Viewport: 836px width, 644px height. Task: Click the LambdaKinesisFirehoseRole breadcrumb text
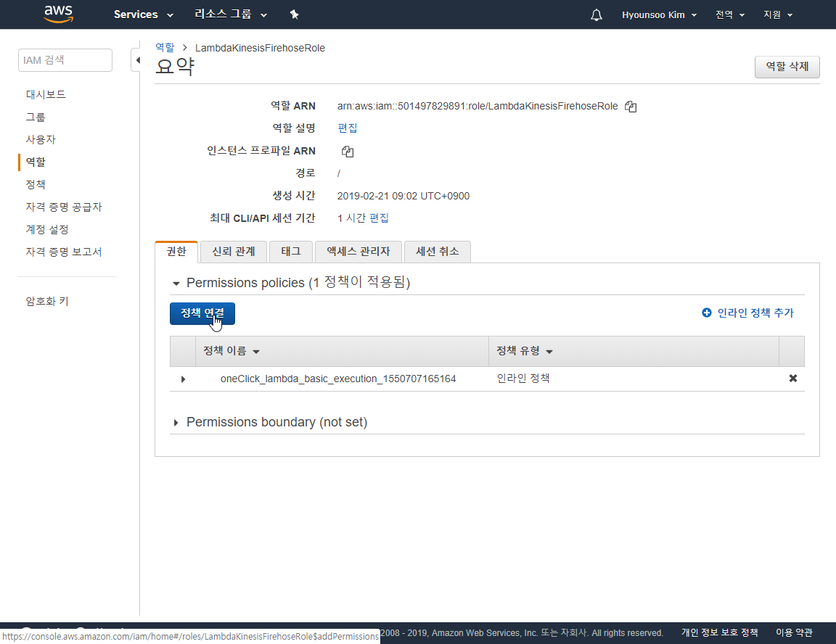pos(261,48)
